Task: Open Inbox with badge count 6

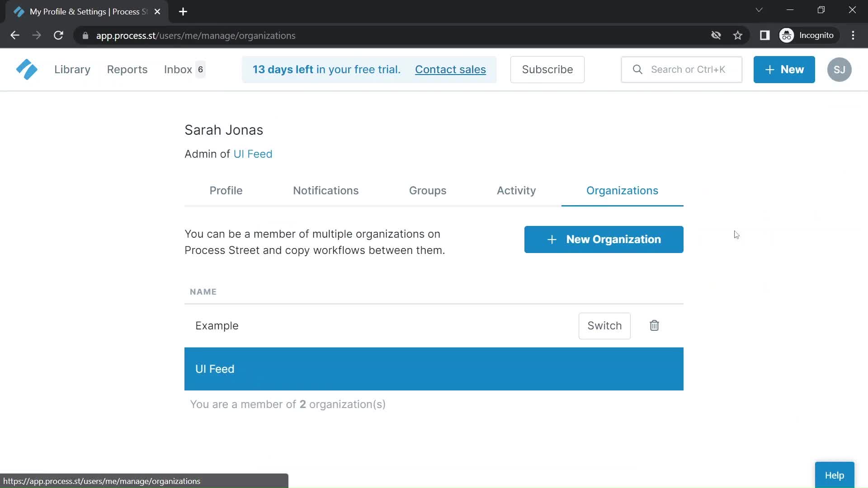Action: pyautogui.click(x=184, y=69)
